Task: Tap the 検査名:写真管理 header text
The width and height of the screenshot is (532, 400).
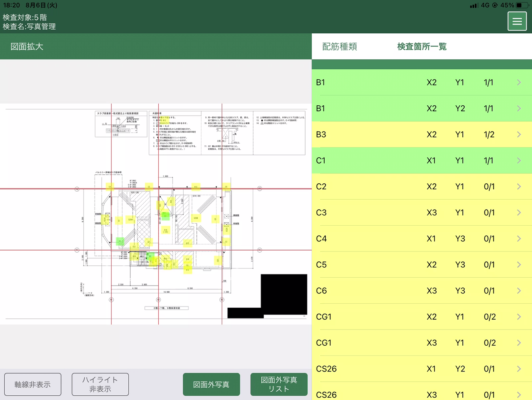Action: (x=29, y=27)
